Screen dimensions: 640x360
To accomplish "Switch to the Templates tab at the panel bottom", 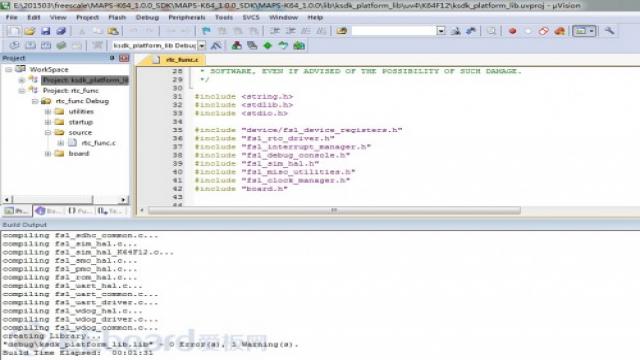I will point(111,211).
